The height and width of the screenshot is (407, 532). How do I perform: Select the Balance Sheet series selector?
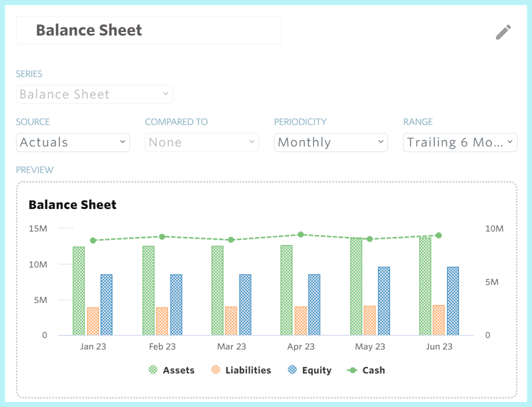click(x=94, y=94)
